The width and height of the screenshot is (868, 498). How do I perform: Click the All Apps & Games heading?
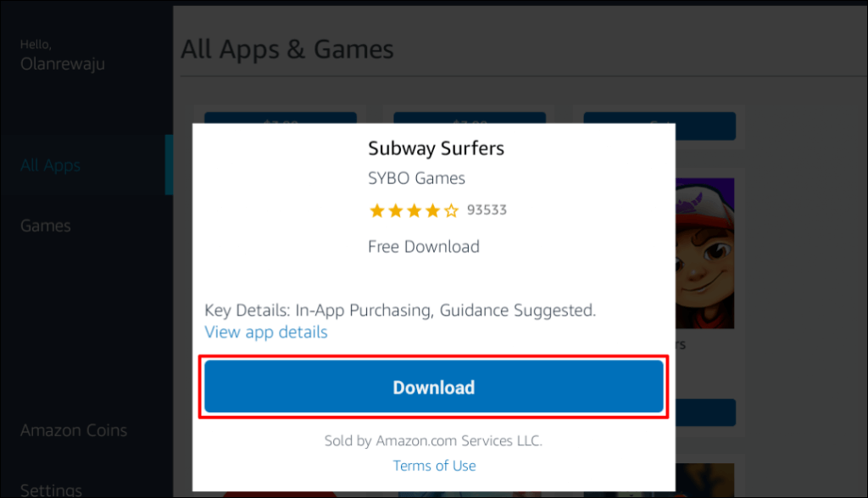pyautogui.click(x=287, y=49)
